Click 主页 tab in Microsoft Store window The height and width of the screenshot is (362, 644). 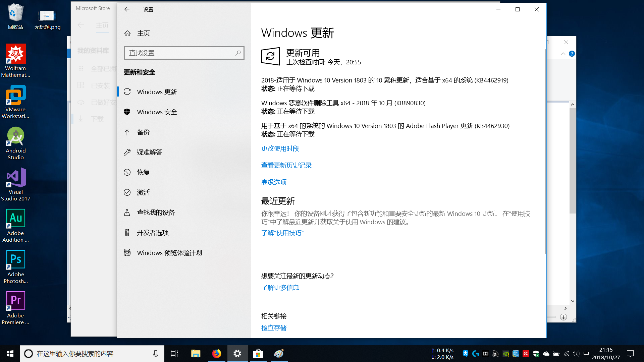(x=102, y=25)
